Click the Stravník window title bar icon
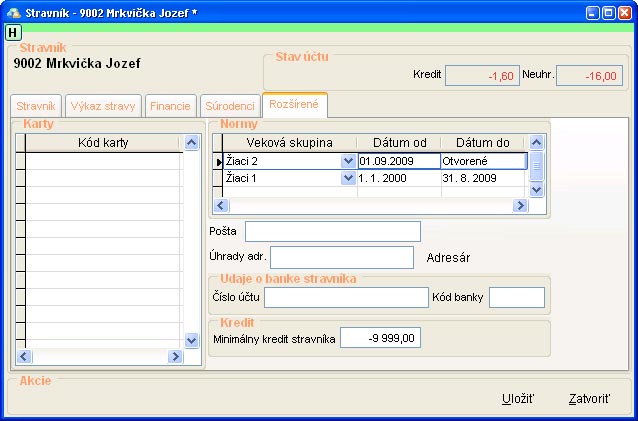The width and height of the screenshot is (638, 421). click(12, 10)
